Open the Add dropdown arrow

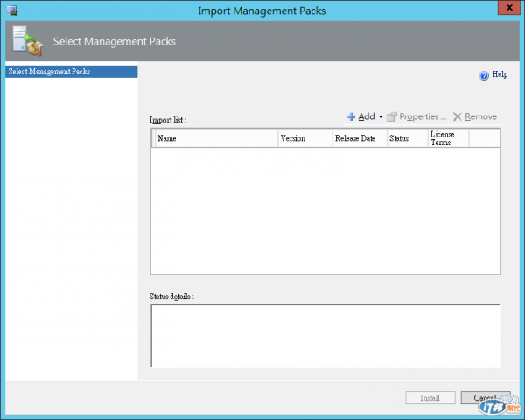(x=381, y=117)
